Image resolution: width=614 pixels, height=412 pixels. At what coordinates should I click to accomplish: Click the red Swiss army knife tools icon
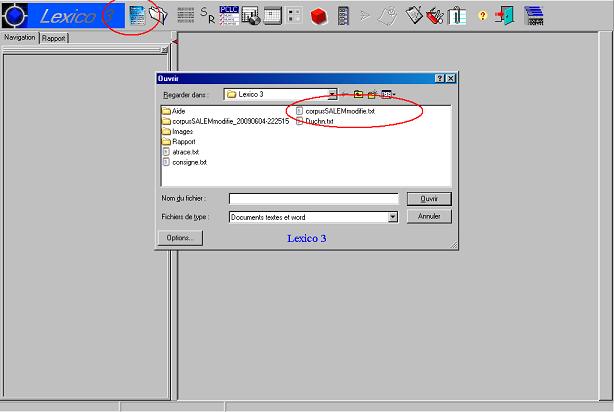434,16
